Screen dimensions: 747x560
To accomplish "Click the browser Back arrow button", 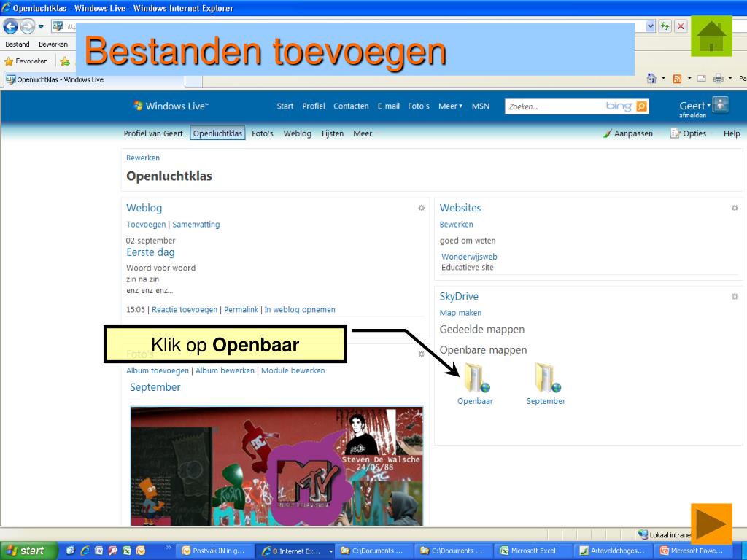I will (10, 26).
